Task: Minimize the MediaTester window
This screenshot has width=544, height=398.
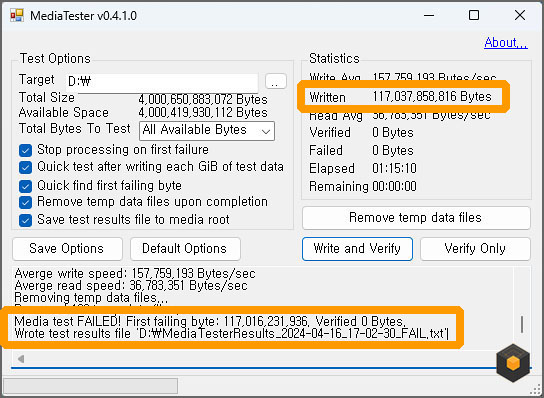Action: (429, 15)
